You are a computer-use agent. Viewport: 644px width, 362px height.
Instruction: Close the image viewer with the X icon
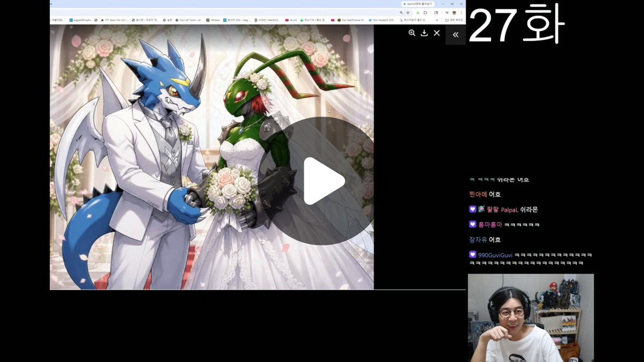[x=437, y=33]
